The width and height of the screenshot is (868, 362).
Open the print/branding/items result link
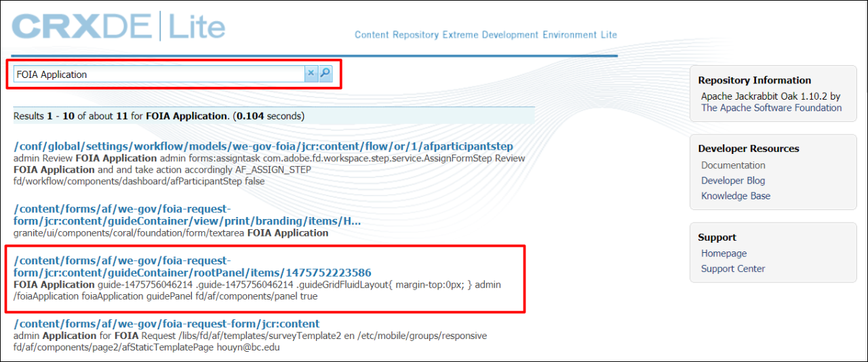[x=187, y=215]
